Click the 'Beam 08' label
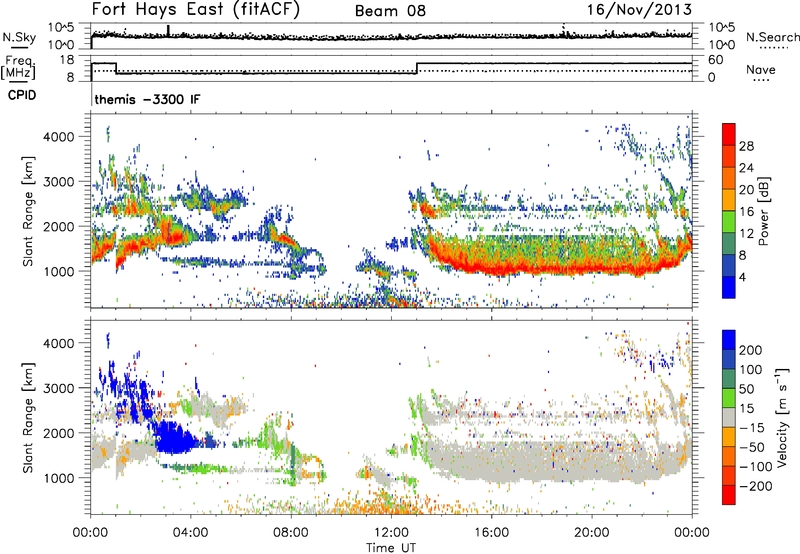Viewport: 800px width, 554px height. click(390, 11)
